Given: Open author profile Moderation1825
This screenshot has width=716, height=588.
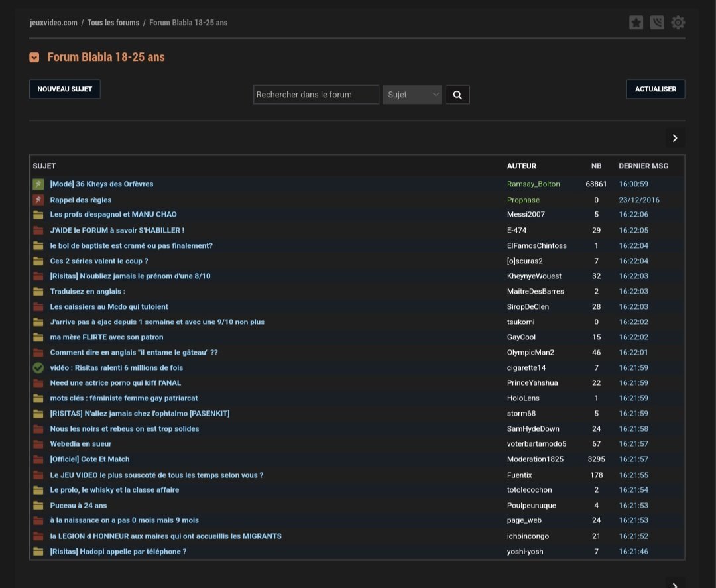Looking at the screenshot, I should (x=535, y=459).
